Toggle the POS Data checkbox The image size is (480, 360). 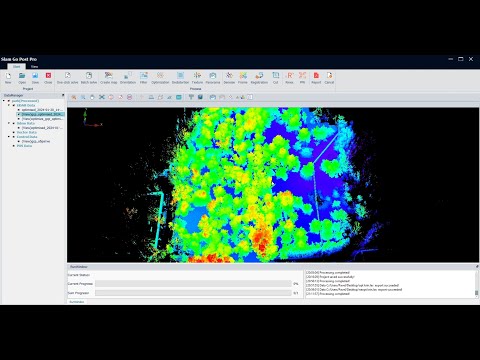[x=14, y=146]
